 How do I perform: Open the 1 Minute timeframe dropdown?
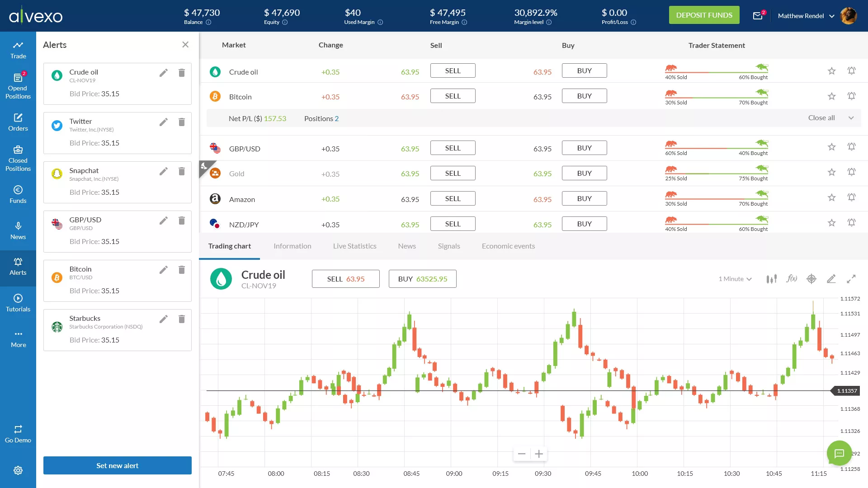click(x=735, y=279)
